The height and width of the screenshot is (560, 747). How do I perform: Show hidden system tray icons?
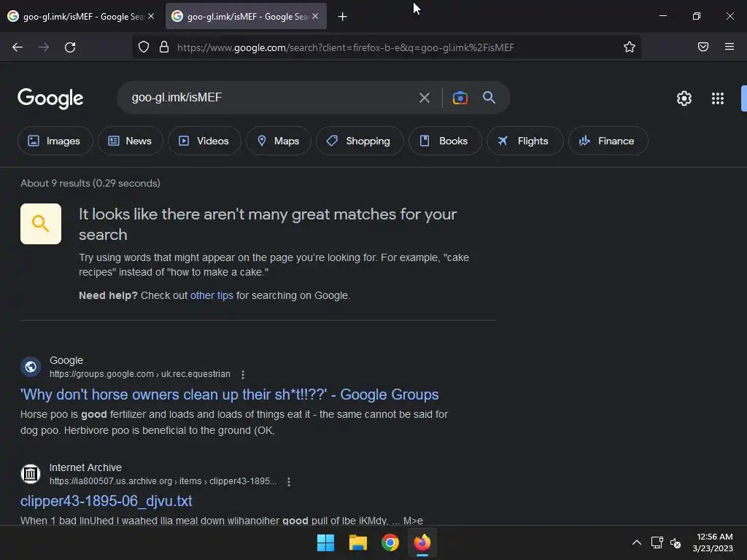pos(636,542)
